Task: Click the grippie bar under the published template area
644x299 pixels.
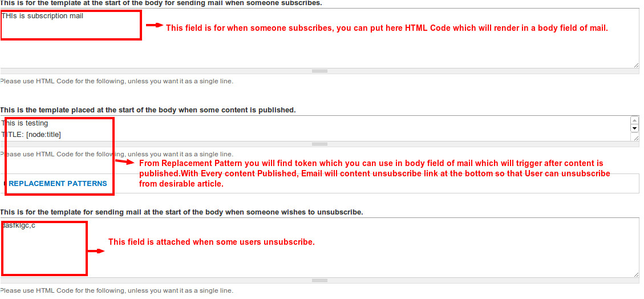Action: tap(319, 144)
